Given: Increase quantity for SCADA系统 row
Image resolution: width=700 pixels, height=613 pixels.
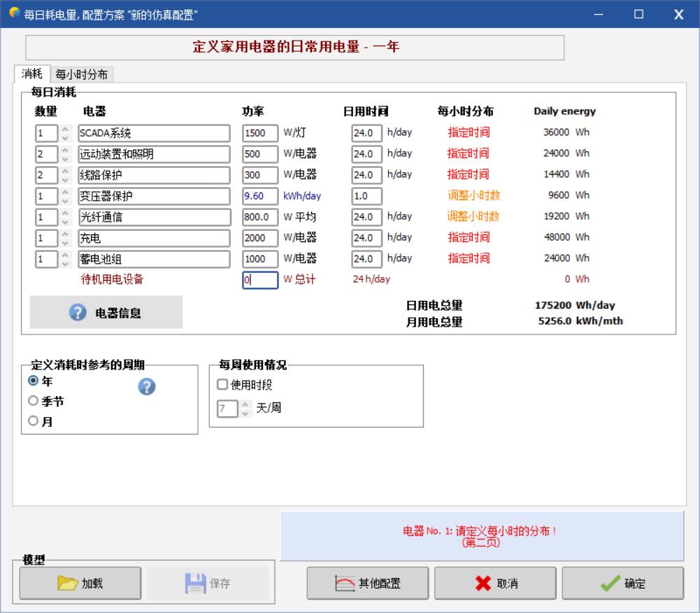Looking at the screenshot, I should coord(65,129).
